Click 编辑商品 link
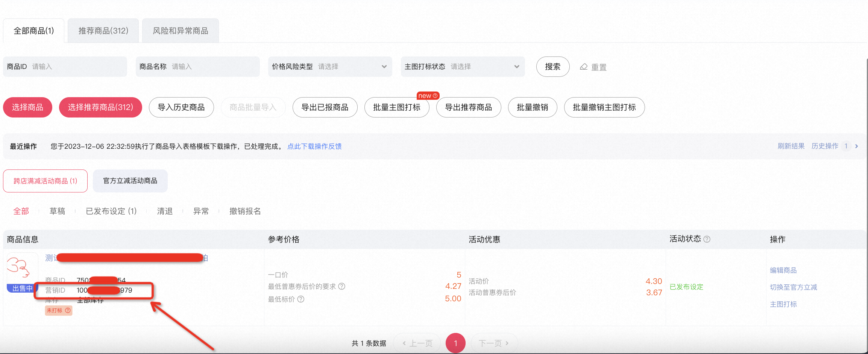868x354 pixels. pyautogui.click(x=783, y=270)
